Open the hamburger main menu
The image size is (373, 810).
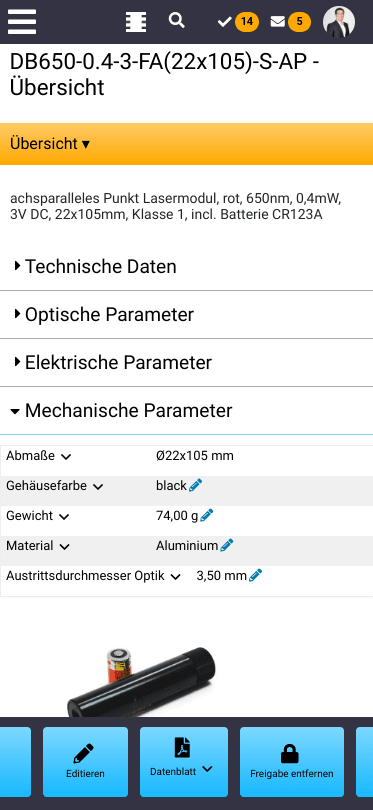22,22
